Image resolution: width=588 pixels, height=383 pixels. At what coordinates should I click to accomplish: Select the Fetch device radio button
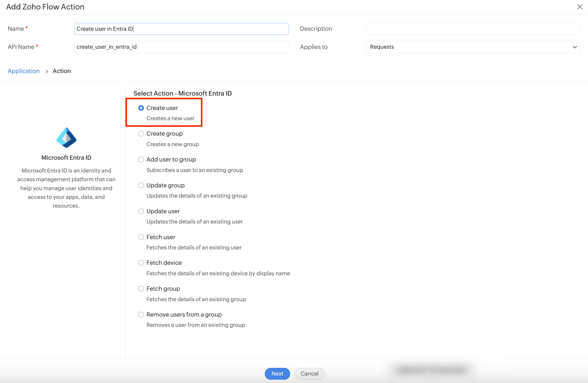coord(141,263)
